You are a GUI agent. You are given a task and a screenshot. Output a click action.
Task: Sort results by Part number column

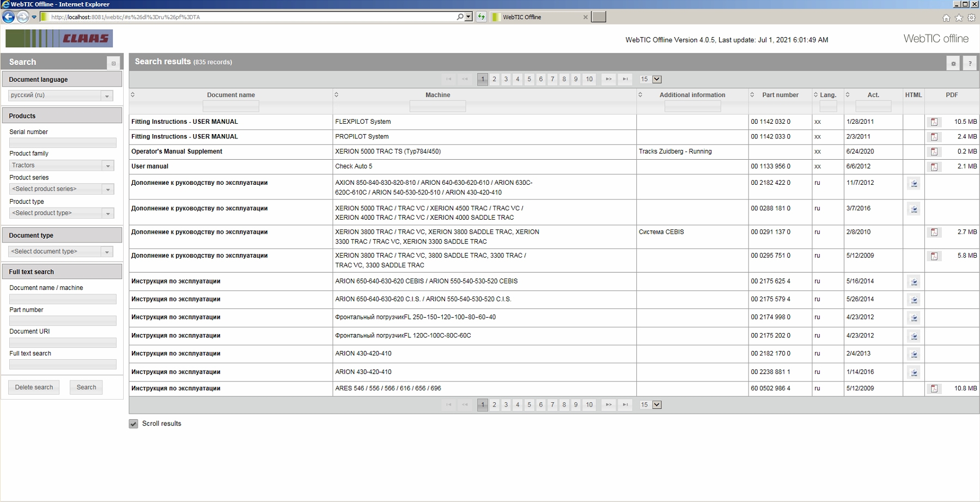tap(752, 95)
